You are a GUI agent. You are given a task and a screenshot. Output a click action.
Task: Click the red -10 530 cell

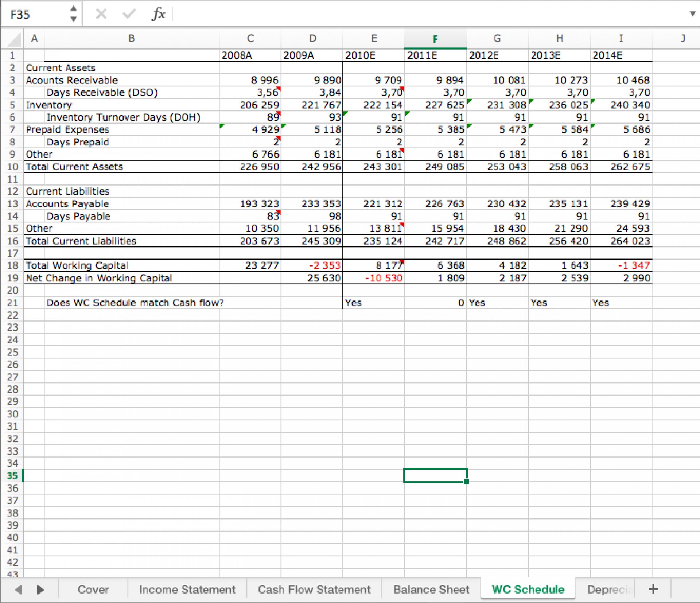coord(374,278)
